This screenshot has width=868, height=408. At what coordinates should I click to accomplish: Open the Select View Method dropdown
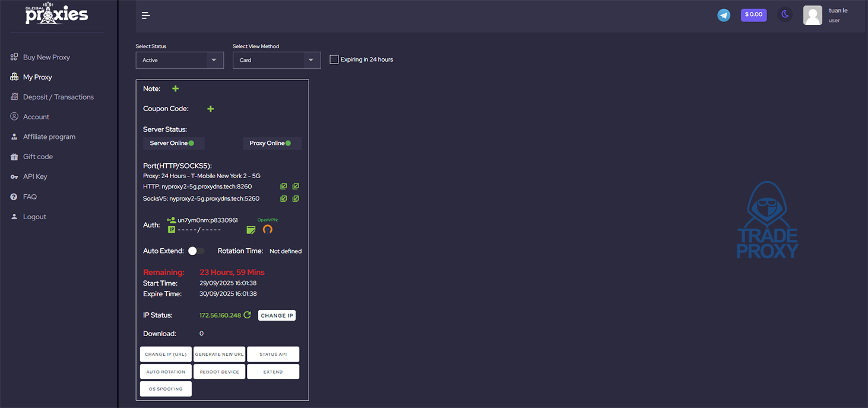(277, 60)
